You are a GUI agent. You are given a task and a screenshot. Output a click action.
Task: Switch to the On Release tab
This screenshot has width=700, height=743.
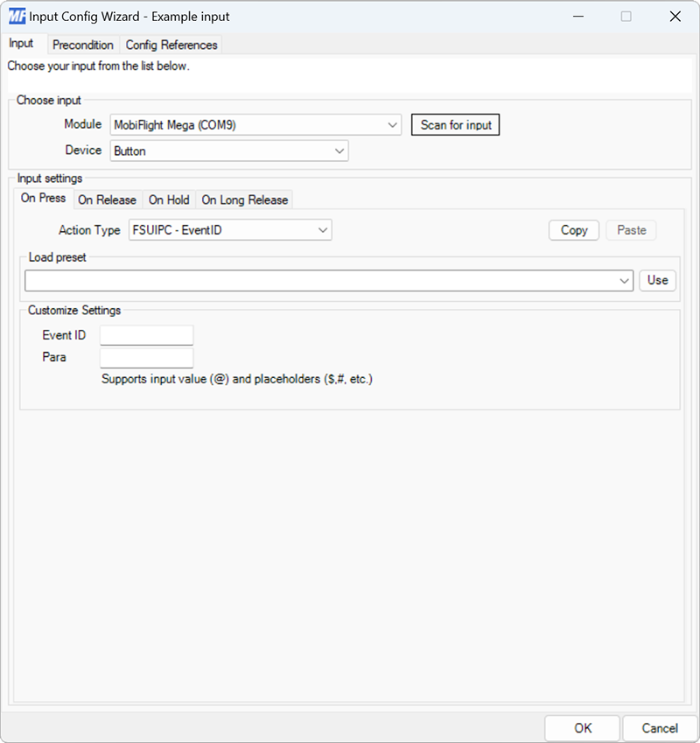click(108, 200)
